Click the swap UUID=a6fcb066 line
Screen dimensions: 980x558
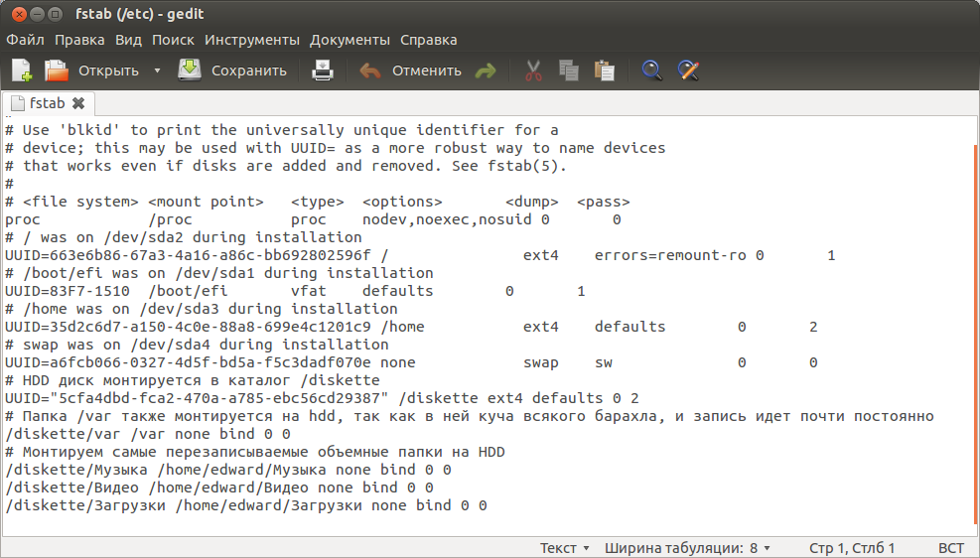tap(411, 362)
